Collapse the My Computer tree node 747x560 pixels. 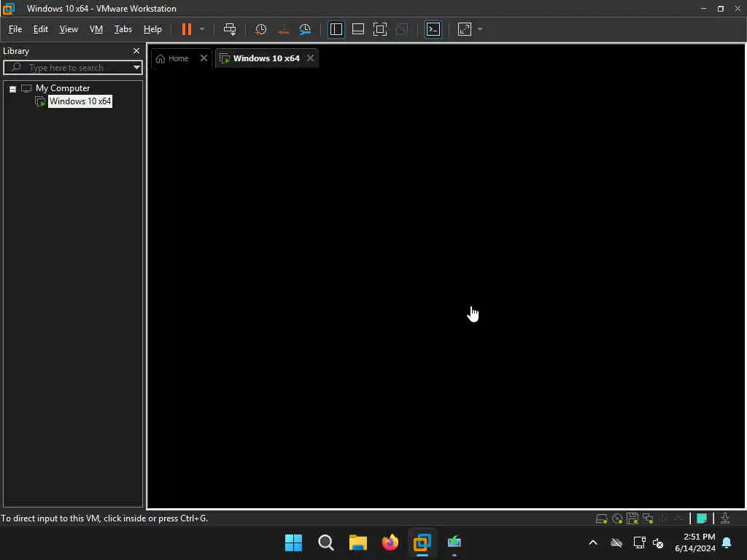pos(13,89)
